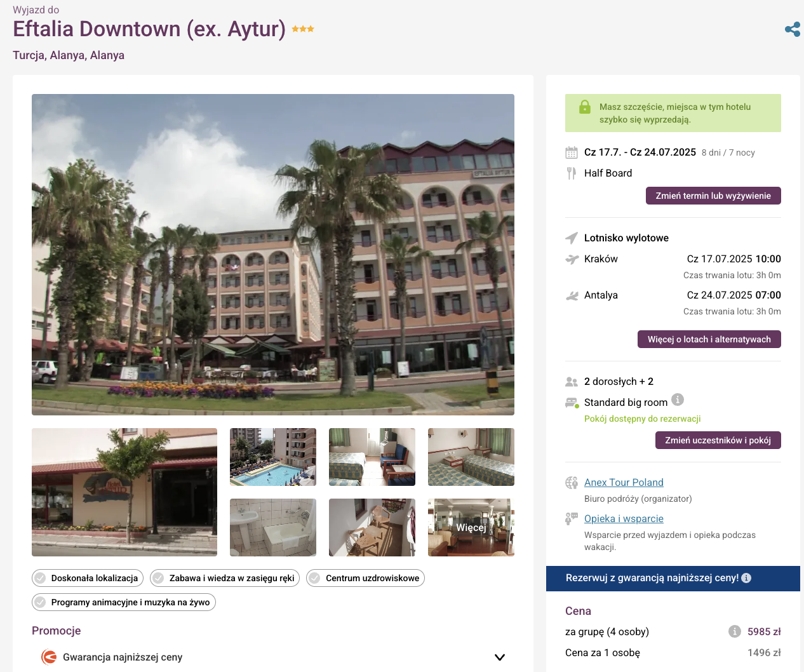The width and height of the screenshot is (804, 672).
Task: Click the Doskonała lokalizacja tag
Action: coord(88,578)
